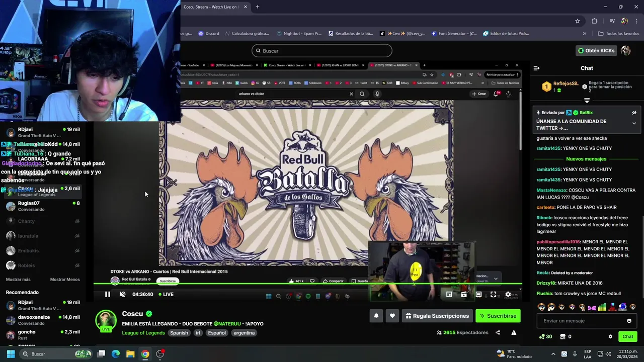Open the Nightbot bookmark

point(299,34)
